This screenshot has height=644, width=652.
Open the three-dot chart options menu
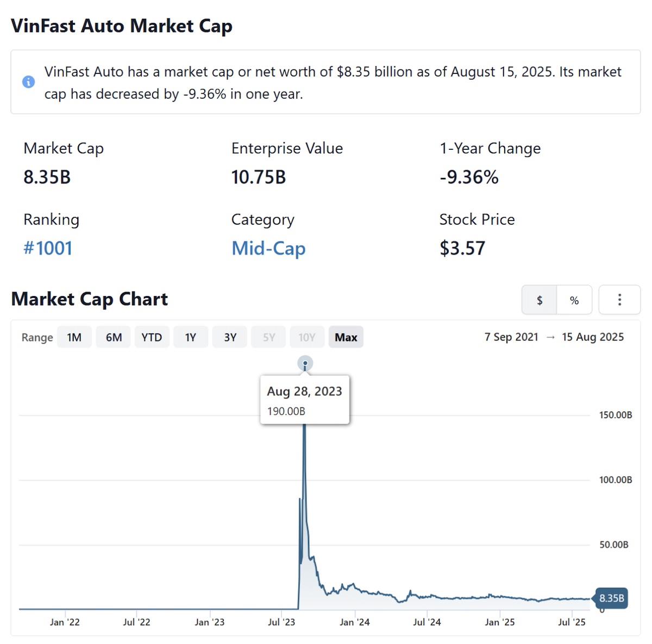tap(619, 300)
